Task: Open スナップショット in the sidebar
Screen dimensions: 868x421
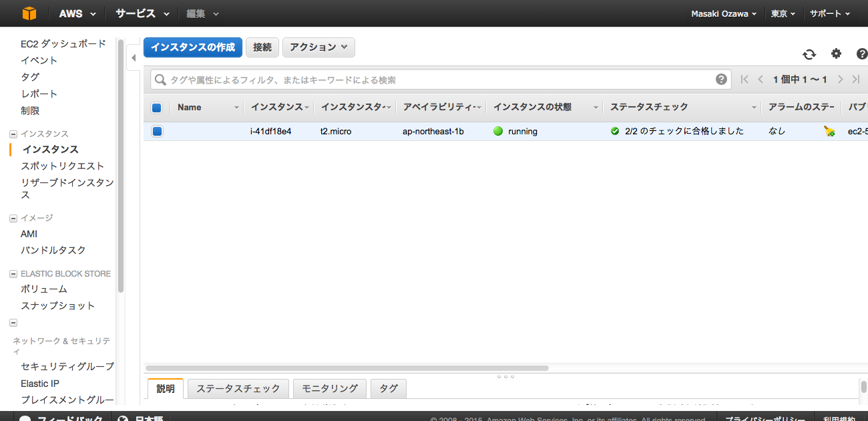Action: [58, 306]
